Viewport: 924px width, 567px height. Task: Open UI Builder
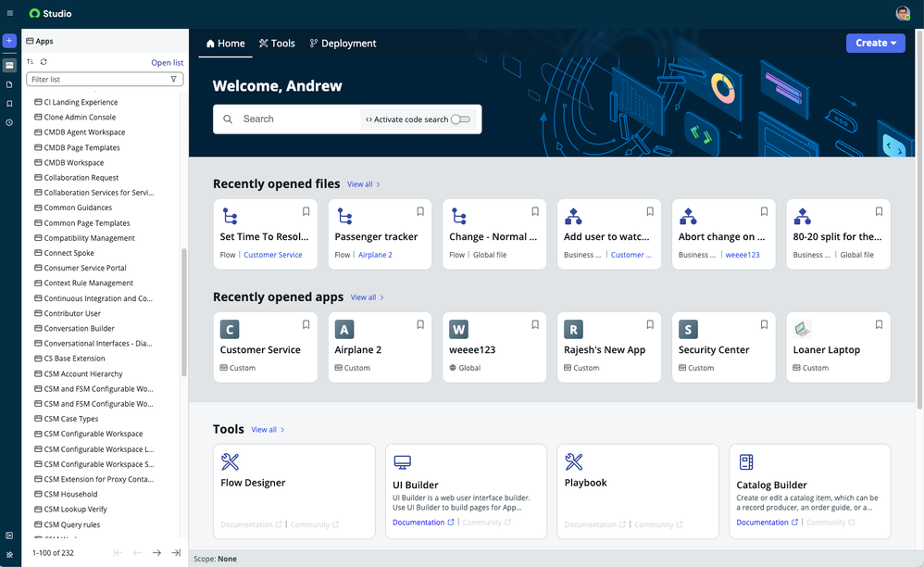coord(414,485)
